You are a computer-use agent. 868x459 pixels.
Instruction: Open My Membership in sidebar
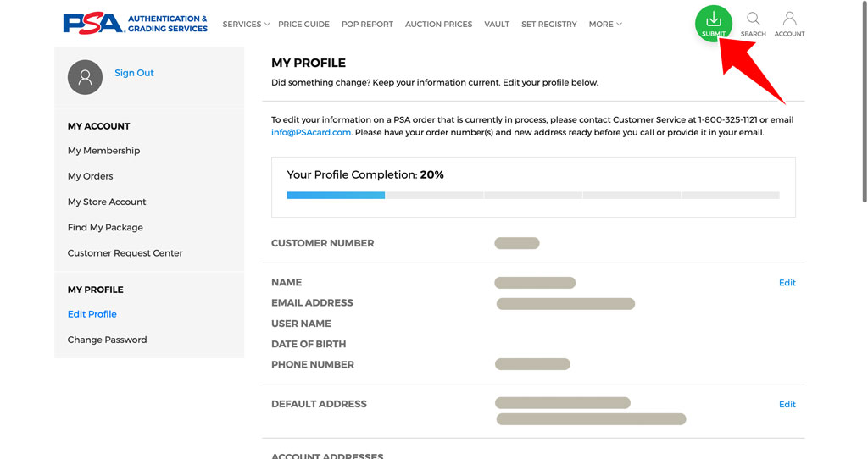[103, 151]
